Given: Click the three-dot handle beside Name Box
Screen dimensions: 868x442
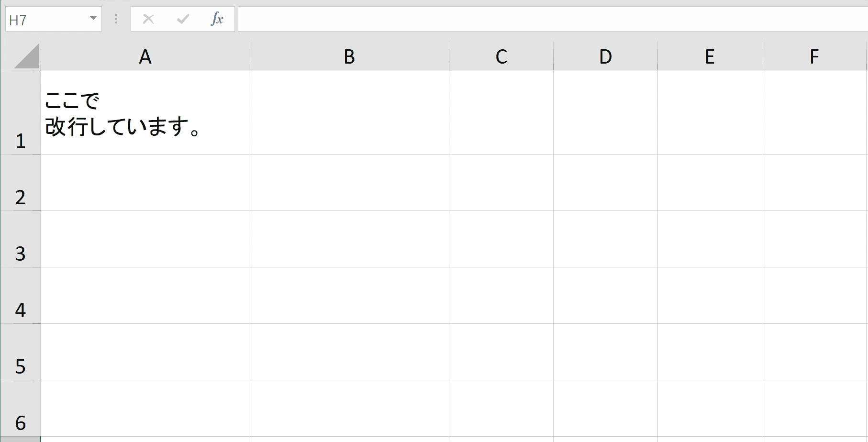Looking at the screenshot, I should pyautogui.click(x=116, y=19).
